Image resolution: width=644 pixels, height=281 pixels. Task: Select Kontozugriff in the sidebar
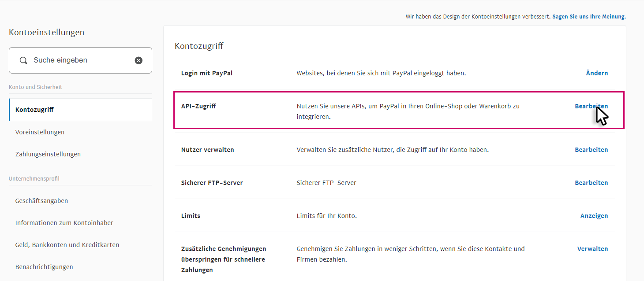pyautogui.click(x=80, y=110)
